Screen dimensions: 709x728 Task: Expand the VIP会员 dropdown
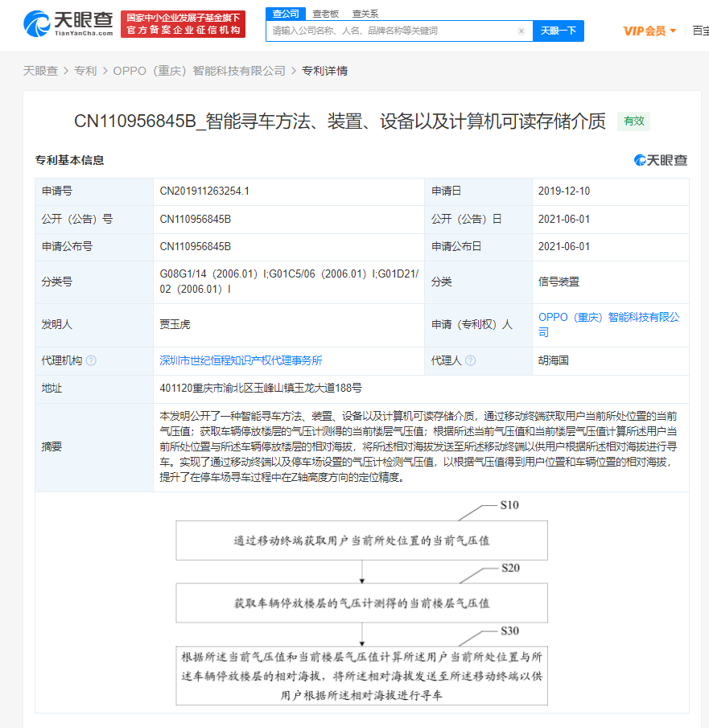tap(649, 31)
